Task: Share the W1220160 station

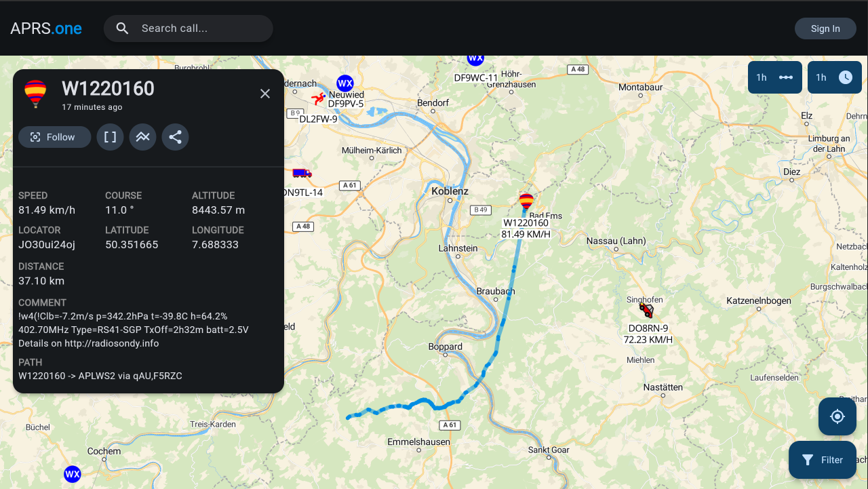Action: [175, 137]
